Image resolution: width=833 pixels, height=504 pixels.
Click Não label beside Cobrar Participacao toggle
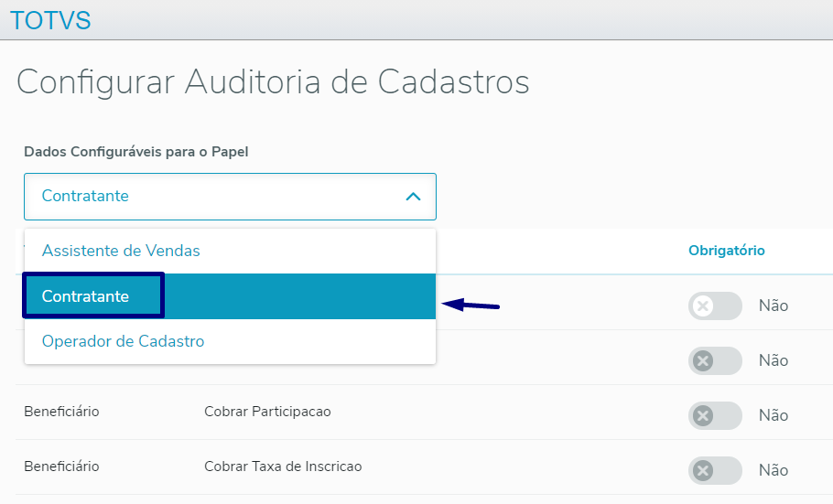pos(773,415)
